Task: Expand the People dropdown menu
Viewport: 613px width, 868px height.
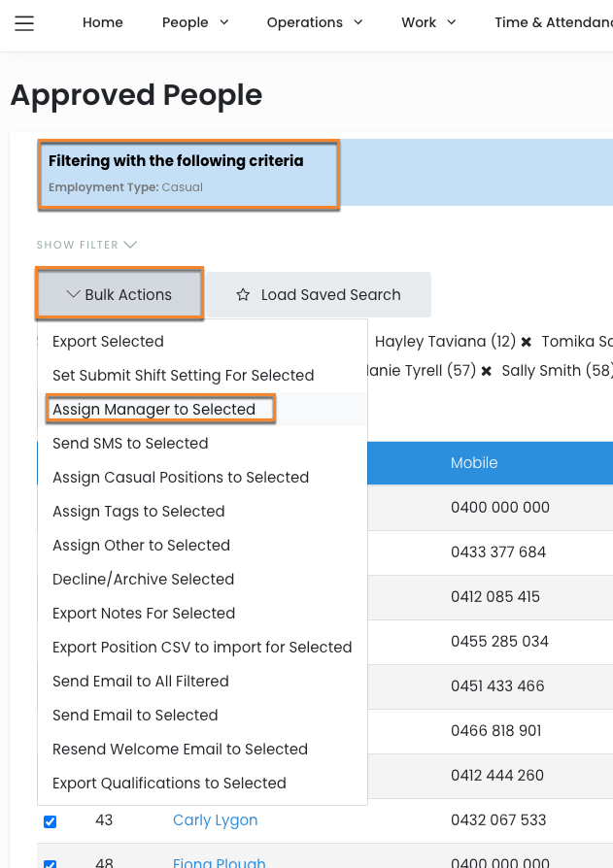Action: coord(195,22)
